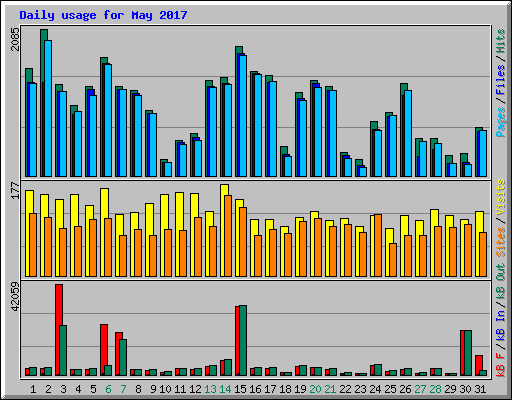
Task: Click the cyan pages bar for day 26
Action: click(408, 133)
